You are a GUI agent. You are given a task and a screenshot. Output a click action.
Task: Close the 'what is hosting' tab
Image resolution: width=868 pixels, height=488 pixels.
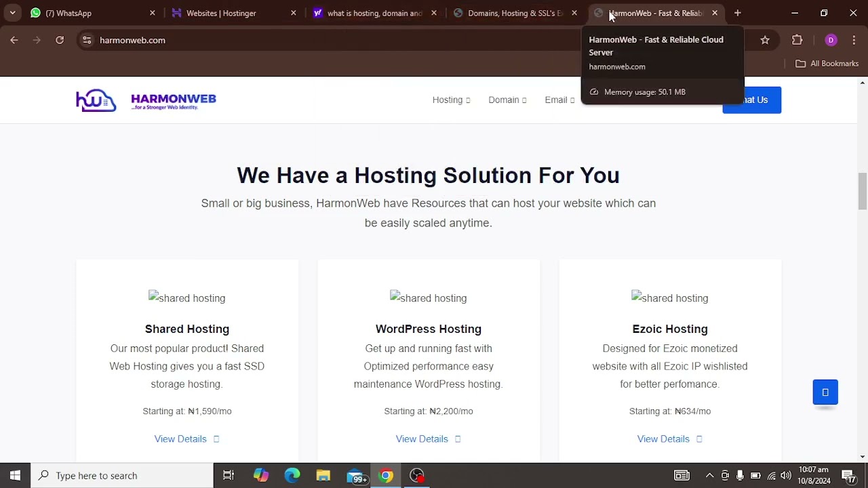pyautogui.click(x=434, y=13)
